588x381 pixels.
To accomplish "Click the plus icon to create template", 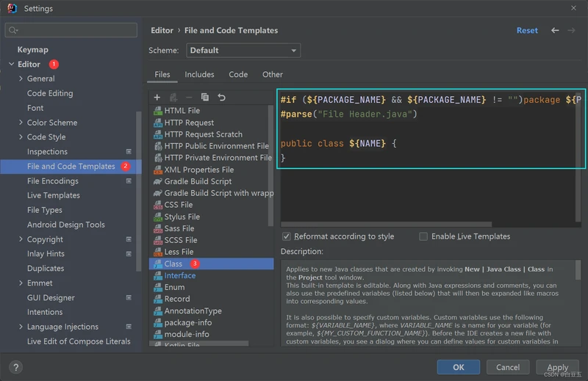I will (157, 97).
